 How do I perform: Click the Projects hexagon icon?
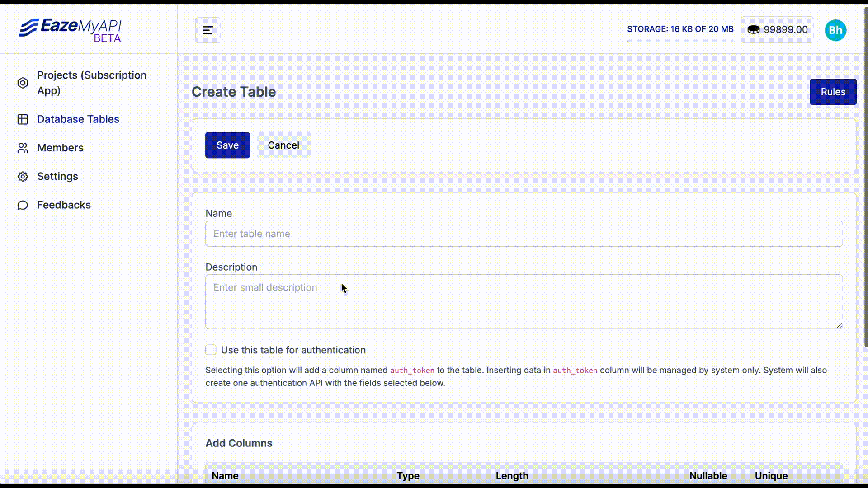point(23,83)
